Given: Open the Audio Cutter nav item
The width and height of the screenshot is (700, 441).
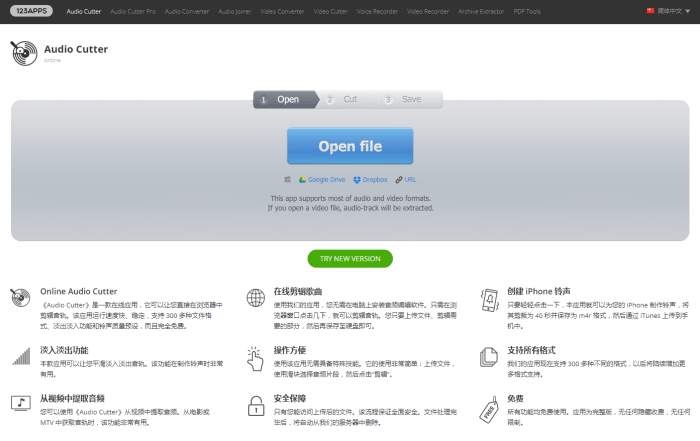Looking at the screenshot, I should 83,12.
